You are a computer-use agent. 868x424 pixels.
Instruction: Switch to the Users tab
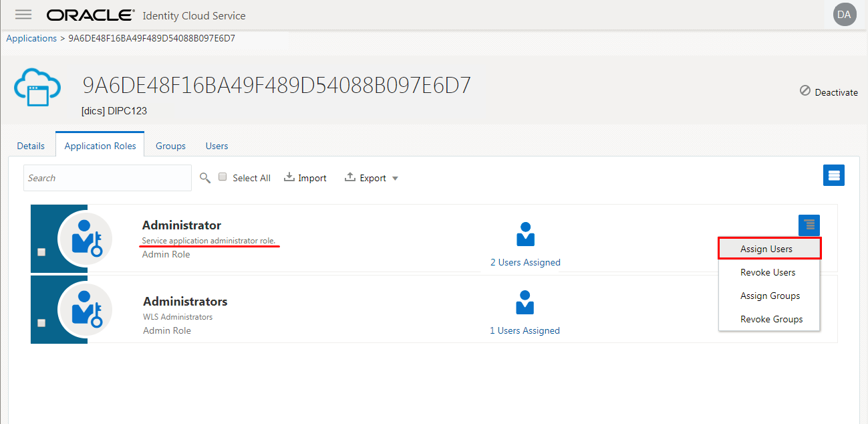217,146
